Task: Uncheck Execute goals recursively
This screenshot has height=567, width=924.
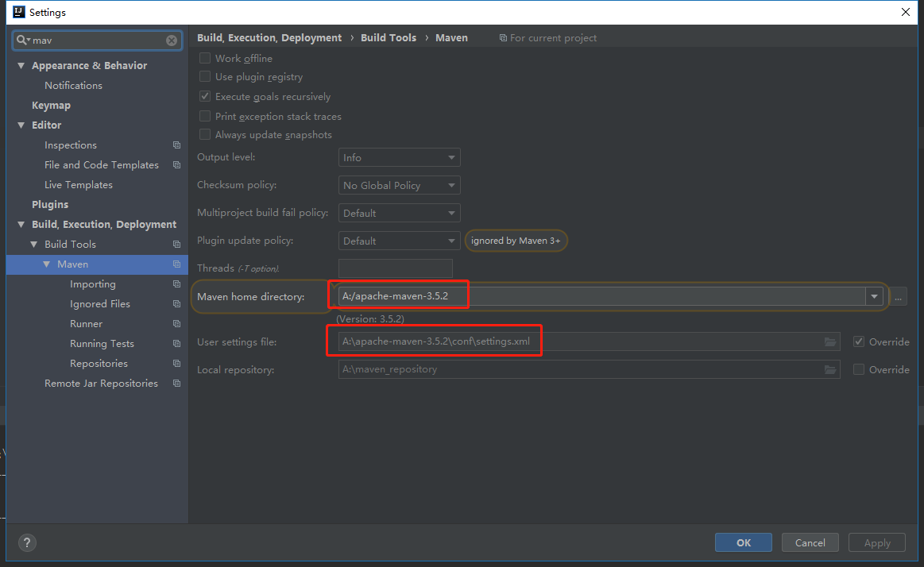Action: click(205, 97)
